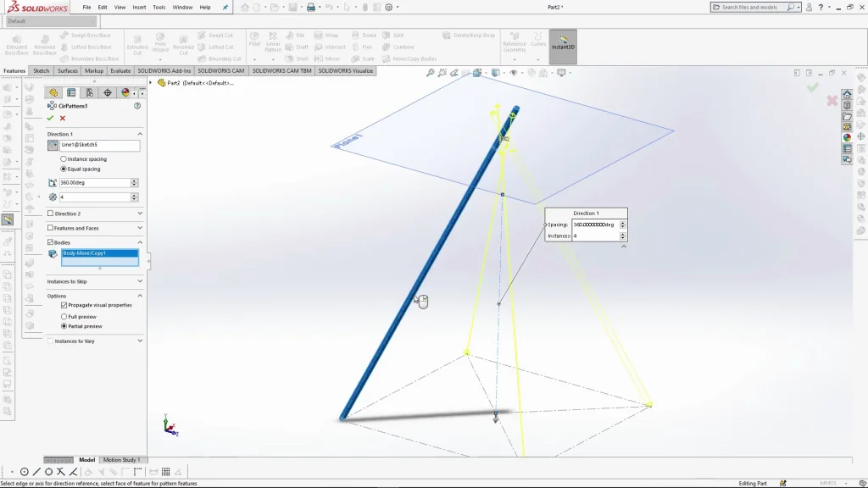Screen dimensions: 868x488
Task: Select the DimXpertManager crosshair tab icon
Action: click(108, 92)
